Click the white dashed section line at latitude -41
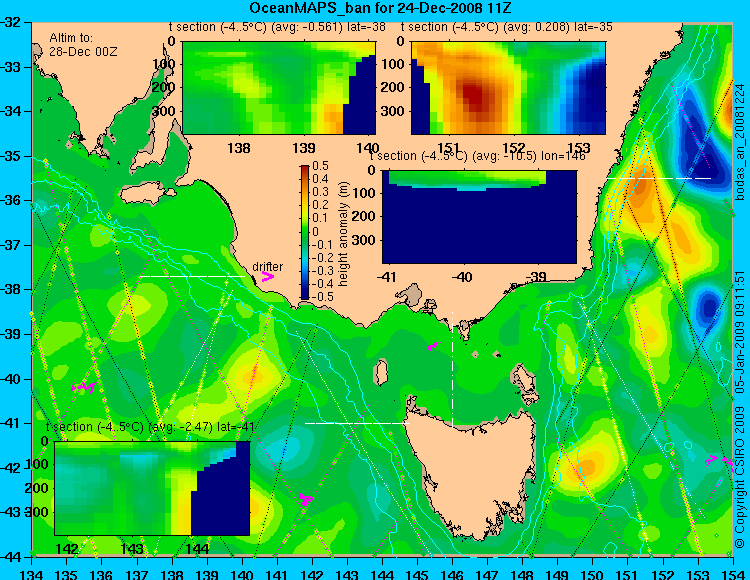750x580 pixels. pyautogui.click(x=357, y=423)
